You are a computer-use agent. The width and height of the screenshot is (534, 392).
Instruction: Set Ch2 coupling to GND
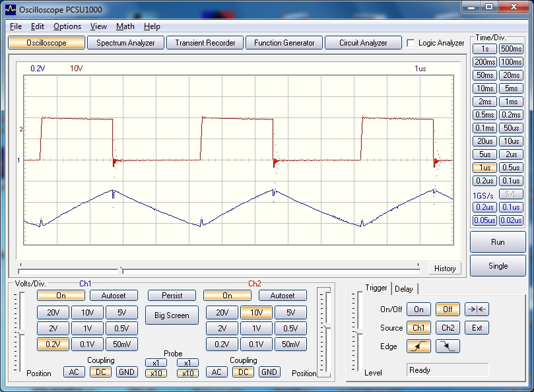click(269, 372)
